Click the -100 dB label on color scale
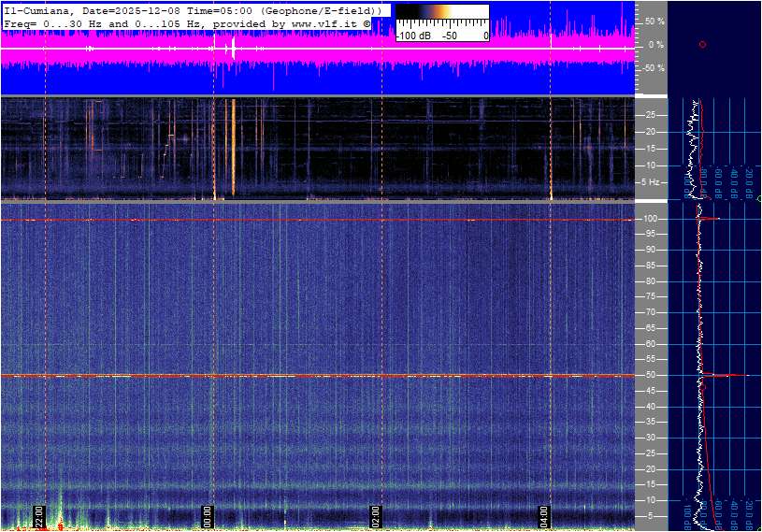 (410, 36)
